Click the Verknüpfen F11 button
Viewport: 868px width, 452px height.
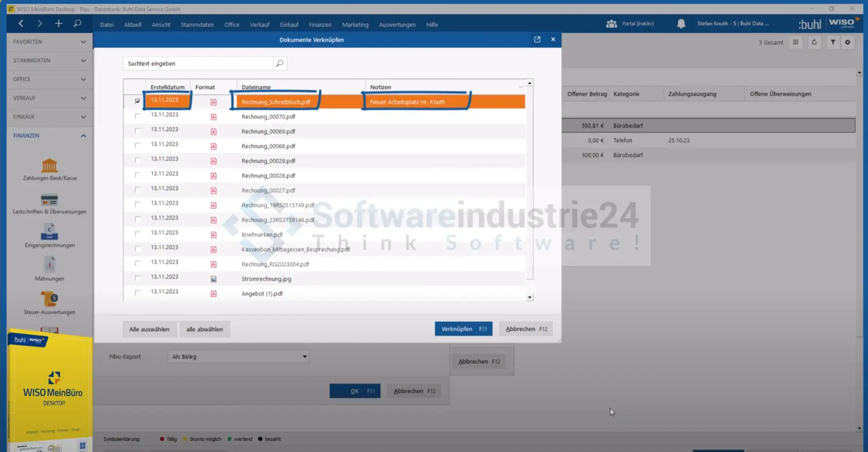463,329
